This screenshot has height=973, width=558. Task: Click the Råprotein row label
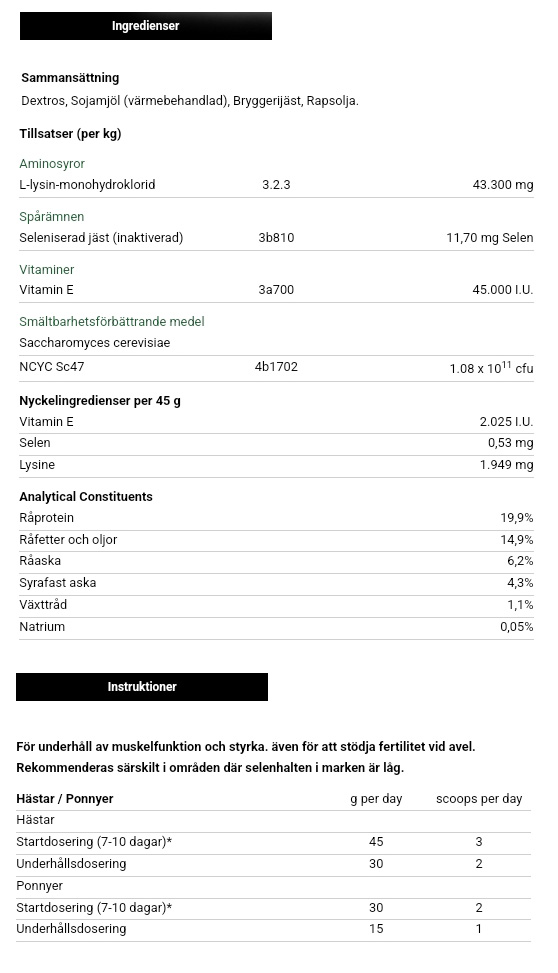pyautogui.click(x=47, y=518)
